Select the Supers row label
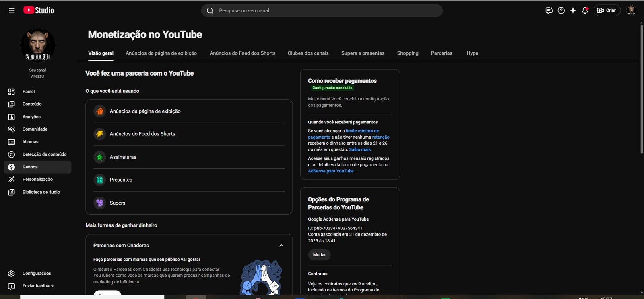This screenshot has width=644, height=299. click(x=118, y=203)
